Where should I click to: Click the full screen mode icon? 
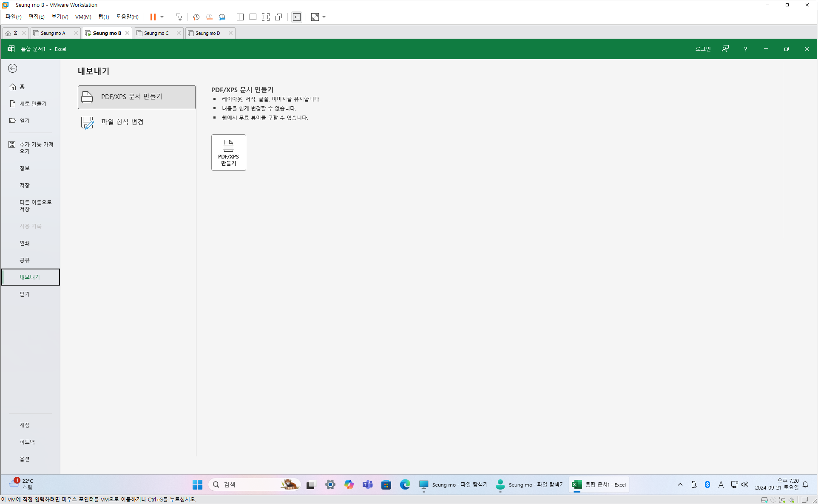pyautogui.click(x=266, y=17)
